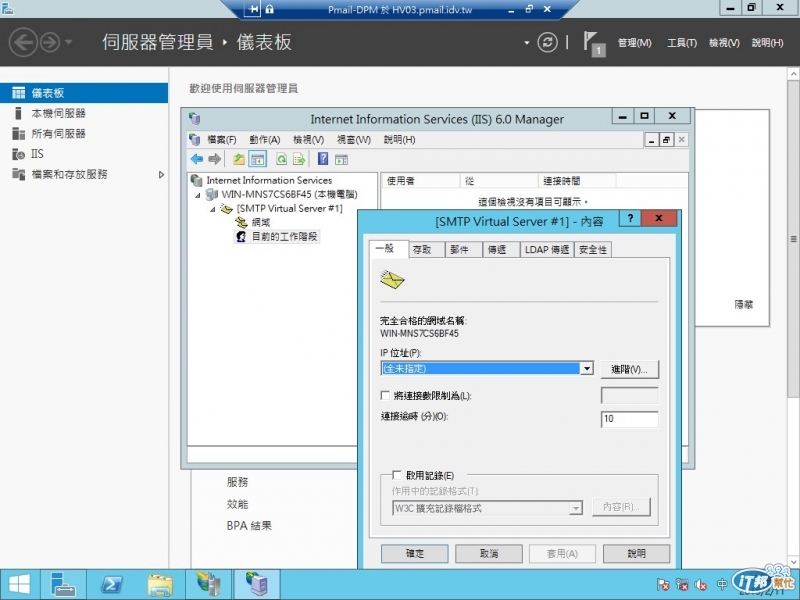Click Server Manager forward navigation arrow
The image size is (800, 600).
click(x=49, y=42)
